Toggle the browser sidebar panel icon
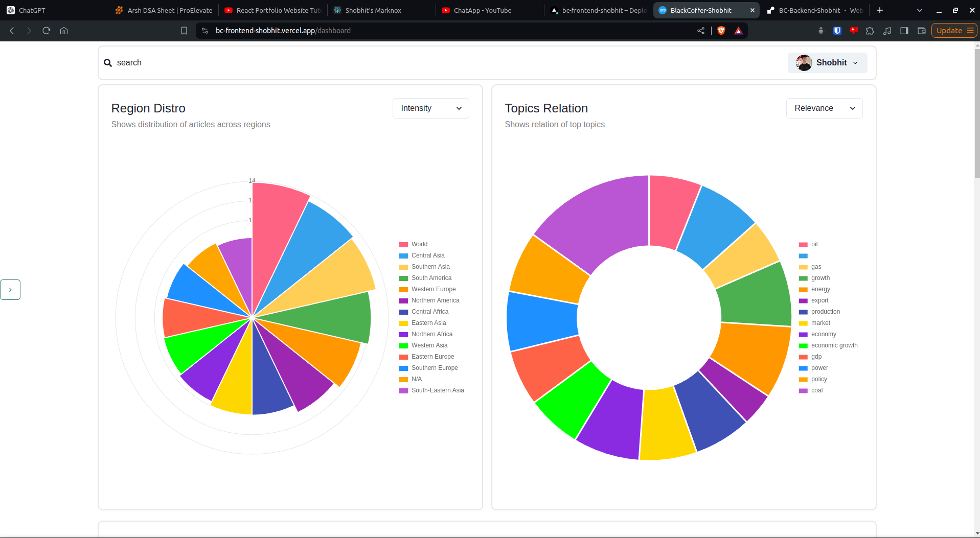This screenshot has width=980, height=538. 904,31
